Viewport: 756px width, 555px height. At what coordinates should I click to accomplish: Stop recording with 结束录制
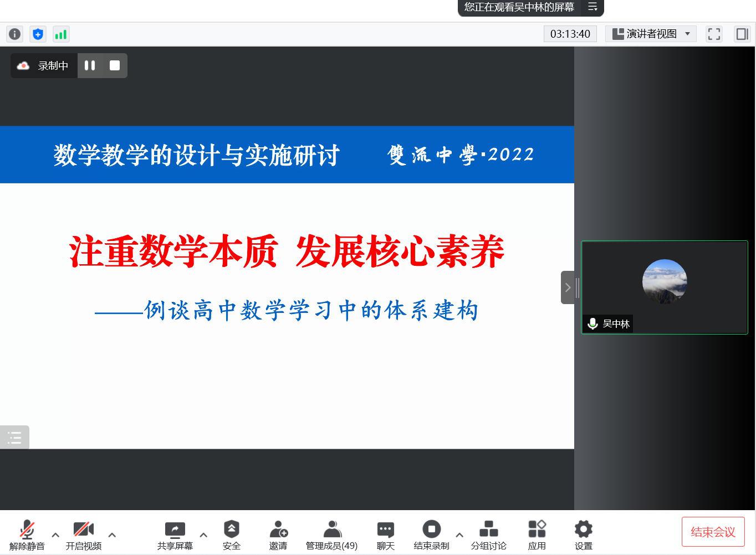pos(431,533)
